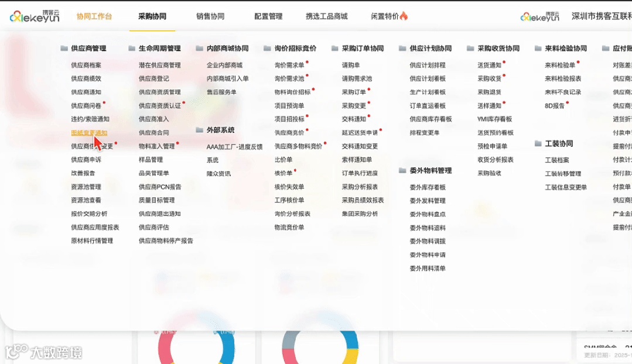
Task: Open the 销售协同 menu
Action: tap(212, 17)
